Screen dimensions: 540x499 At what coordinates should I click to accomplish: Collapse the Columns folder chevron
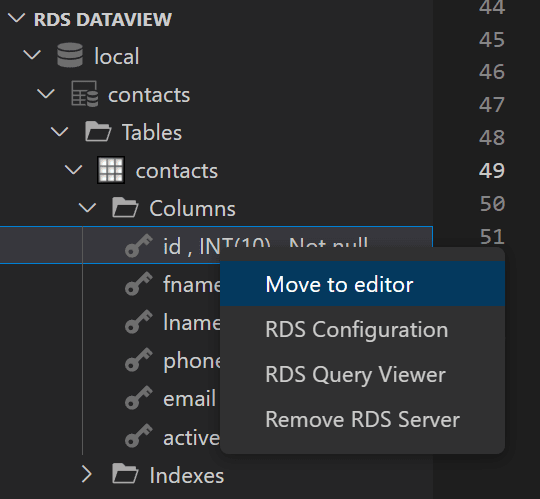point(87,207)
